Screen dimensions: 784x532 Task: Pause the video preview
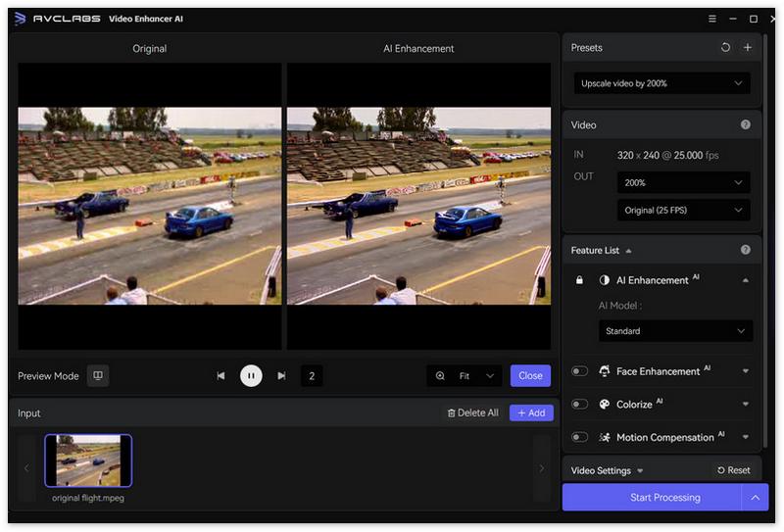point(251,375)
